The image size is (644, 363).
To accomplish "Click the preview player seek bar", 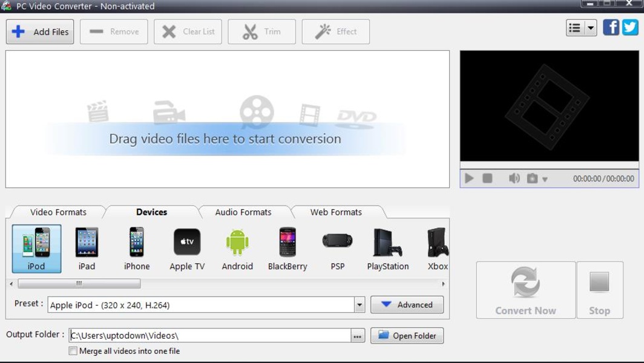I will pos(548,165).
